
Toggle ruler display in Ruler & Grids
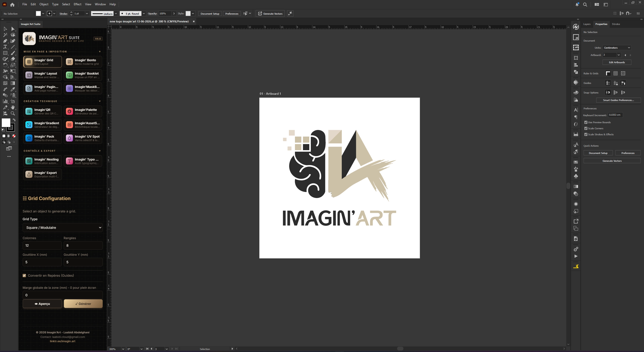[x=608, y=74]
